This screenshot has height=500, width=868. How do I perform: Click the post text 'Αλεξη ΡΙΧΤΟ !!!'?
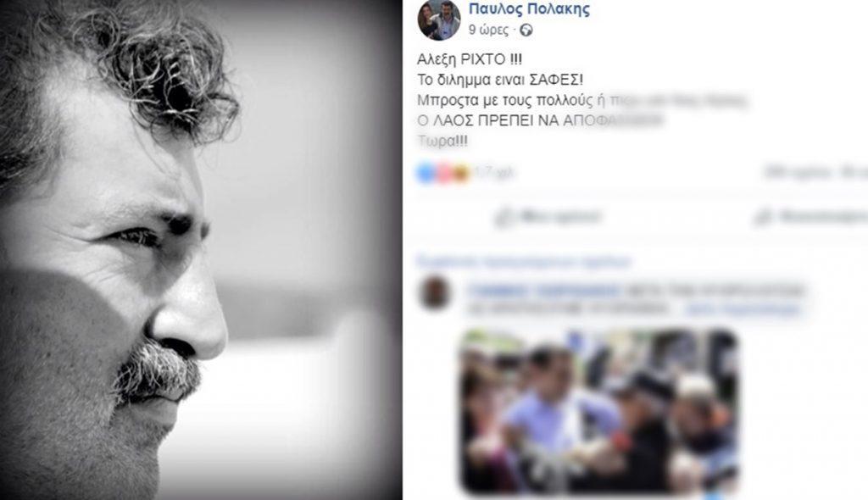pos(470,59)
